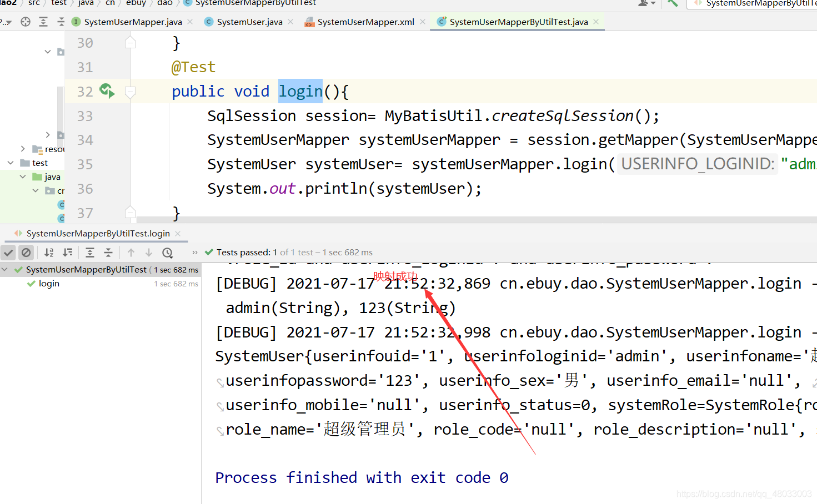Sort tests by duration in run panel
The height and width of the screenshot is (504, 817).
point(67,253)
